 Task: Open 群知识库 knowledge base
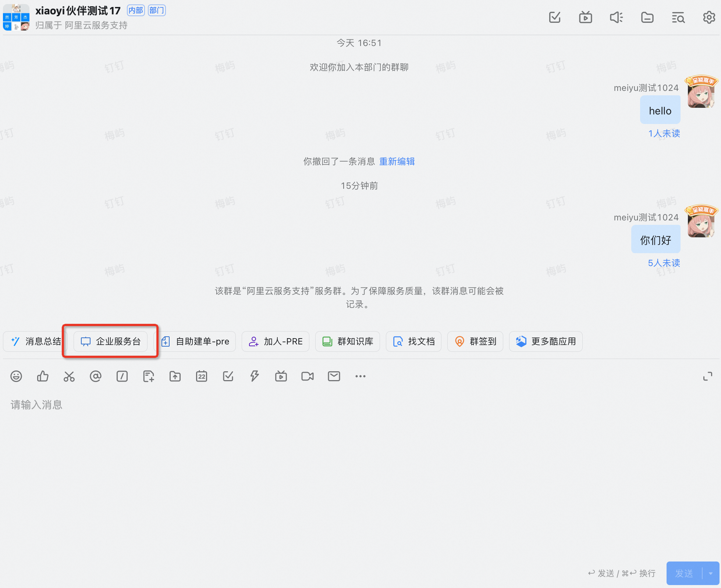[348, 341]
